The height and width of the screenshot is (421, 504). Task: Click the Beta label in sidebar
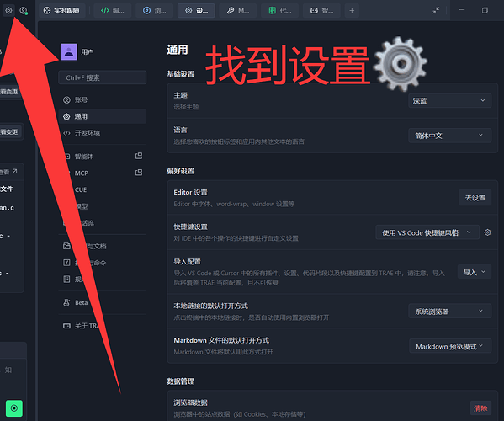point(82,302)
